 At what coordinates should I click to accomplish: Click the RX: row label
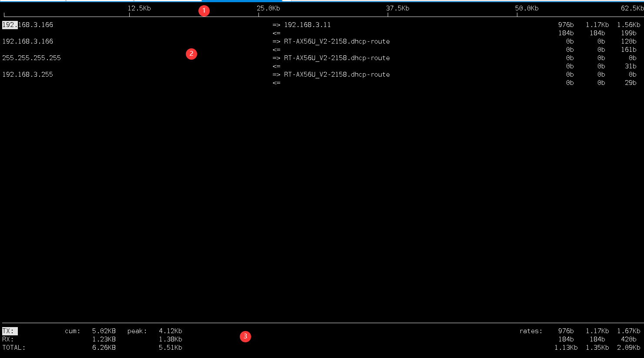tap(8, 339)
